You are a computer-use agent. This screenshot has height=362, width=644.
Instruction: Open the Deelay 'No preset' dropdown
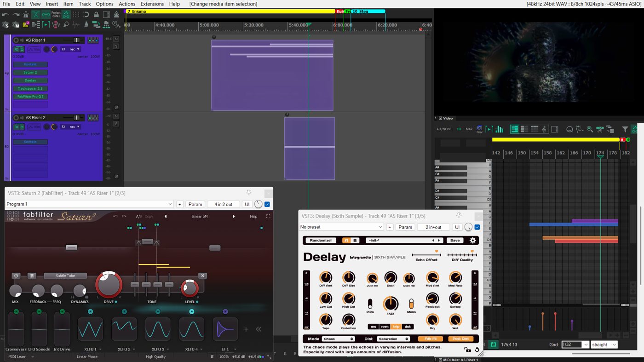pyautogui.click(x=341, y=227)
